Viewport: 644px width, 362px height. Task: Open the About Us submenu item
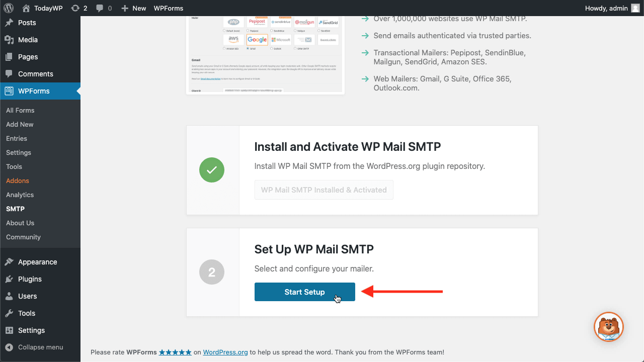pyautogui.click(x=20, y=223)
